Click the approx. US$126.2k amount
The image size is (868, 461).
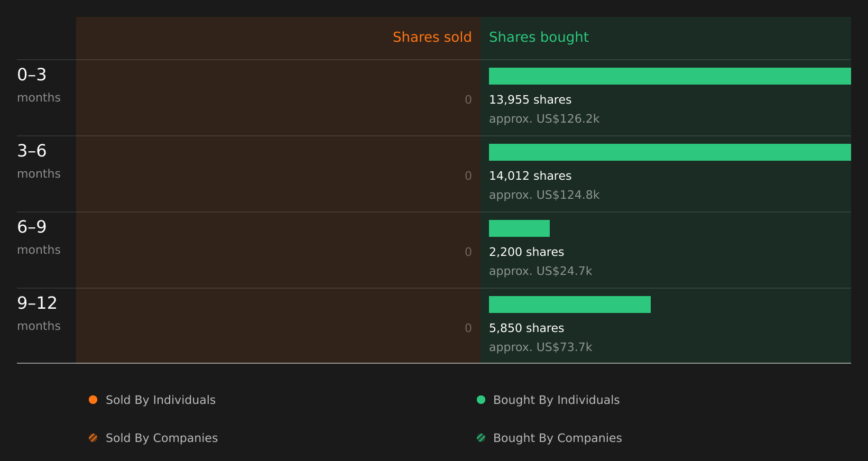click(544, 119)
